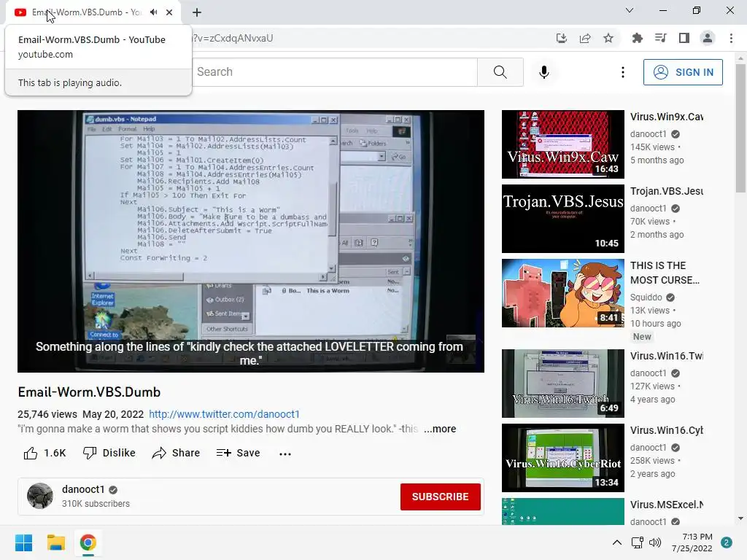Open File Explorer from the taskbar

coord(55,542)
